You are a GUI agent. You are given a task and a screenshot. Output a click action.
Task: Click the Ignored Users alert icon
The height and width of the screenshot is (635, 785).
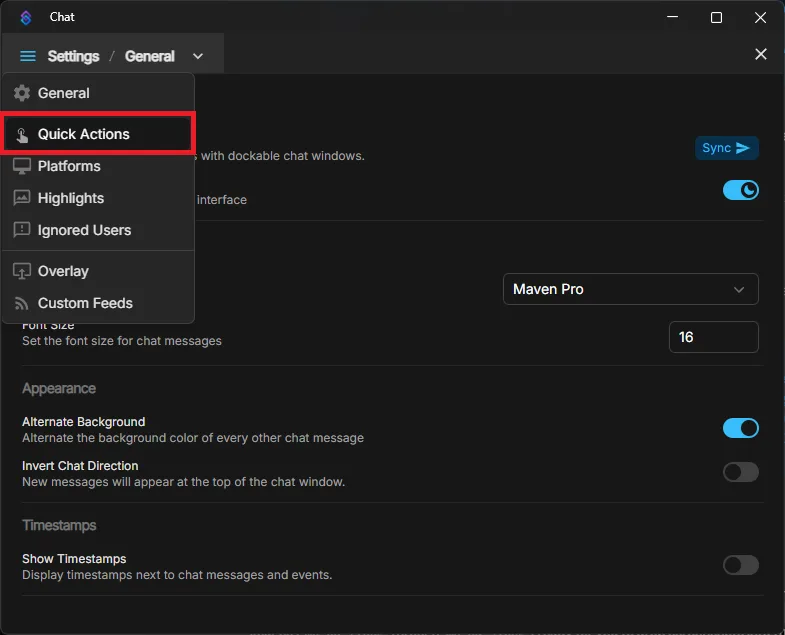(22, 230)
